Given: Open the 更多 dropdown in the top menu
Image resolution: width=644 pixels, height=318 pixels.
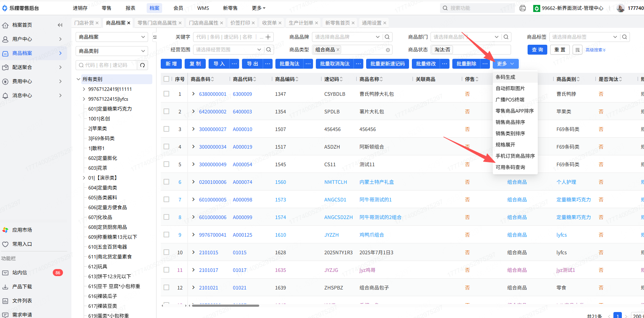Looking at the screenshot, I should 259,8.
